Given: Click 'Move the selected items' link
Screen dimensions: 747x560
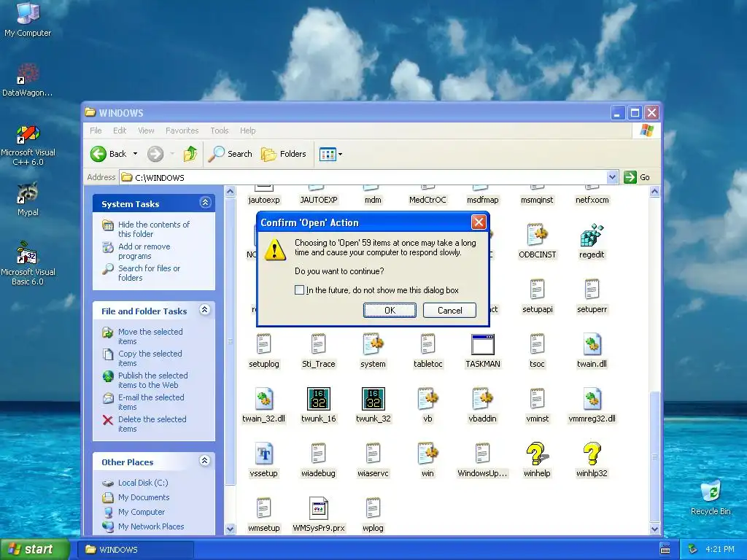Looking at the screenshot, I should coord(150,336).
